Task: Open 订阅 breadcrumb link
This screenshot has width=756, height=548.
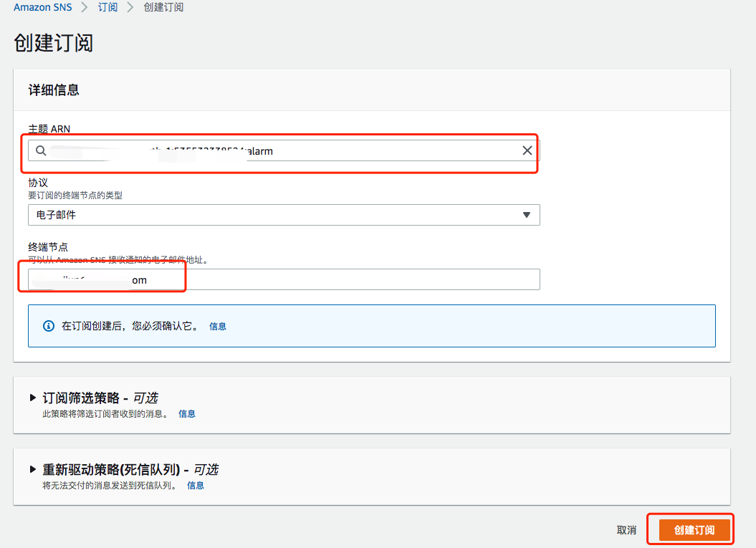Action: 107,7
